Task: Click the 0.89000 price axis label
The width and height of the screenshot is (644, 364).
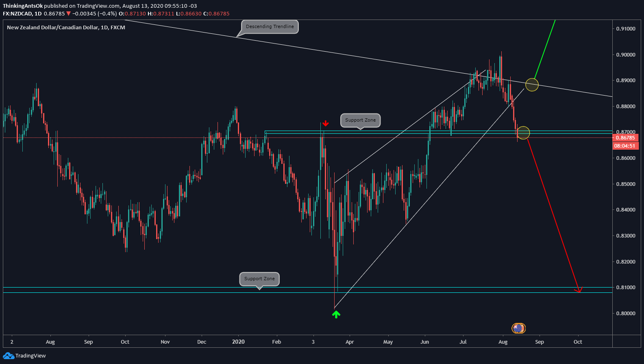Action: (x=626, y=81)
